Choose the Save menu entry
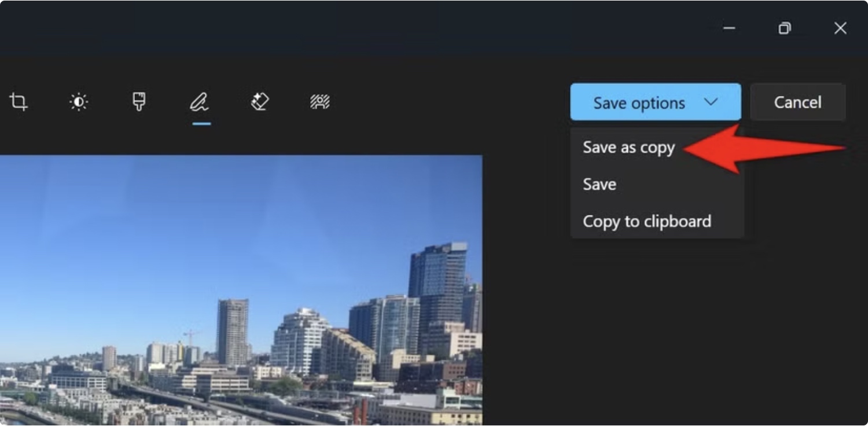 pyautogui.click(x=599, y=185)
